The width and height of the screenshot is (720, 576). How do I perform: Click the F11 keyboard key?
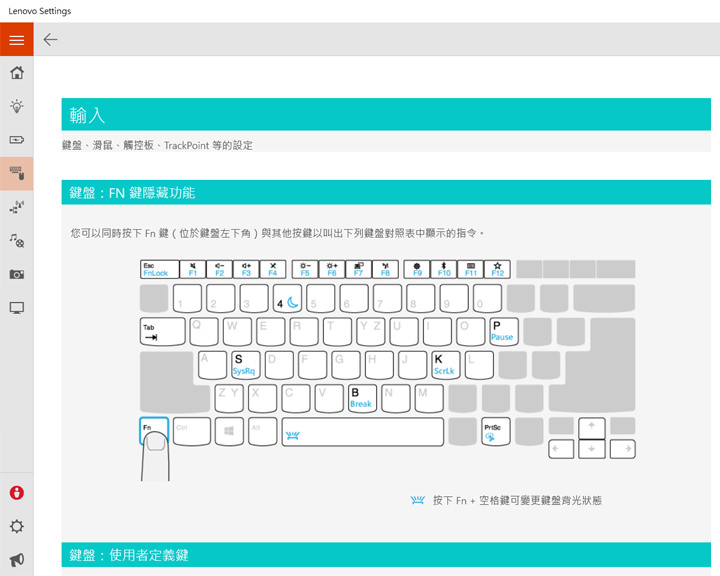click(470, 269)
